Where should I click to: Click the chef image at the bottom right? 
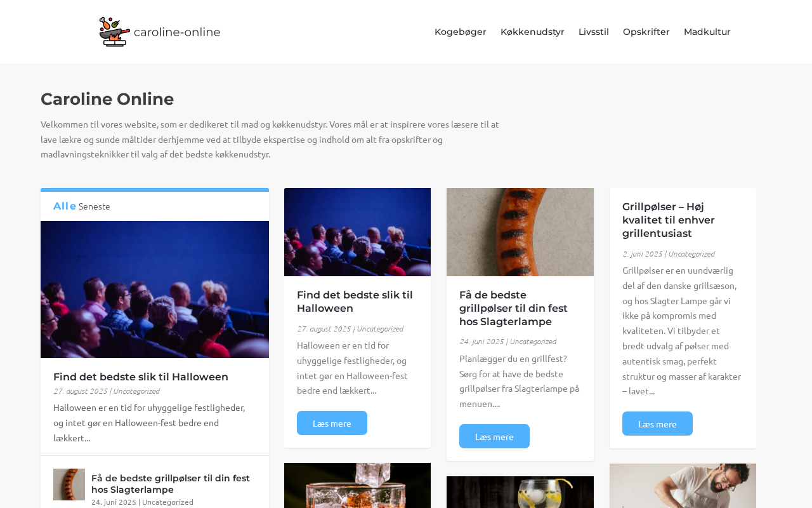[683, 486]
